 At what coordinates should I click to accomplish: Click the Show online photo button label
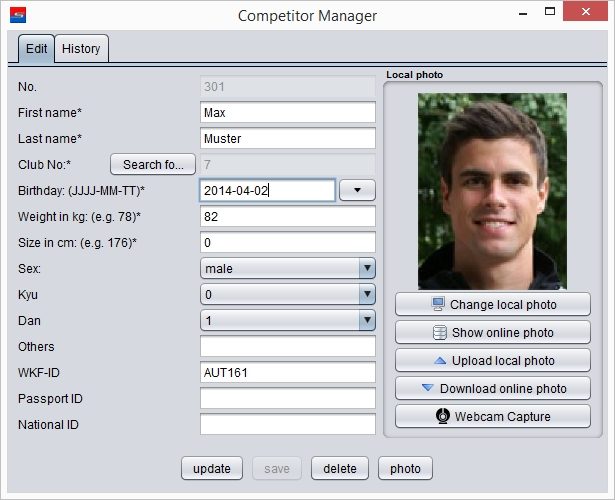[502, 333]
